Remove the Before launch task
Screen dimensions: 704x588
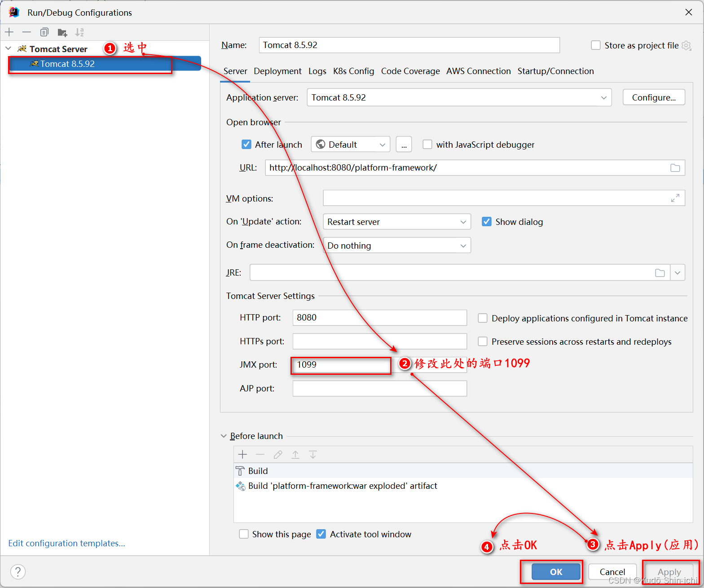click(260, 454)
